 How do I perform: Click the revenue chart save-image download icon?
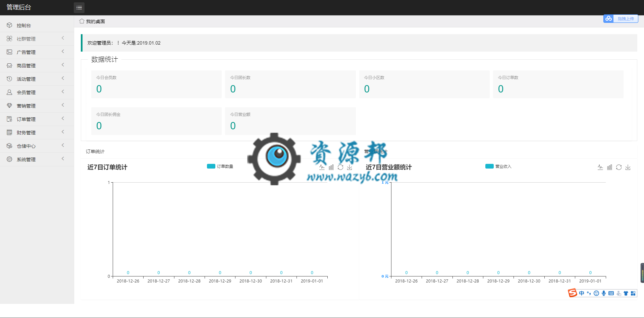628,167
